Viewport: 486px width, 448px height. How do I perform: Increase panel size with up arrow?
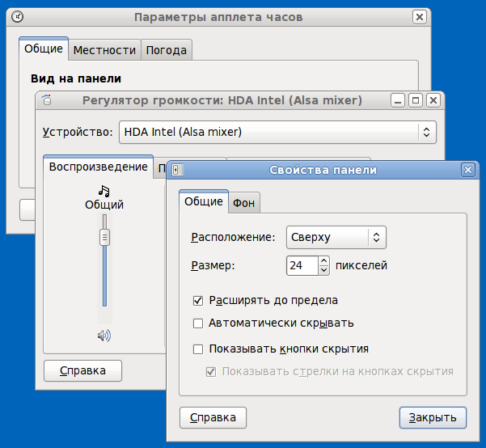coord(323,260)
